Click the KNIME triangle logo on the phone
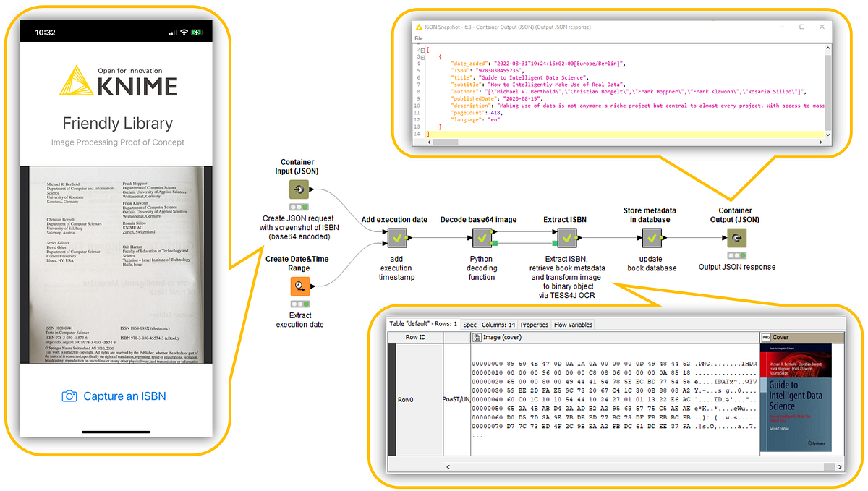 coord(77,80)
